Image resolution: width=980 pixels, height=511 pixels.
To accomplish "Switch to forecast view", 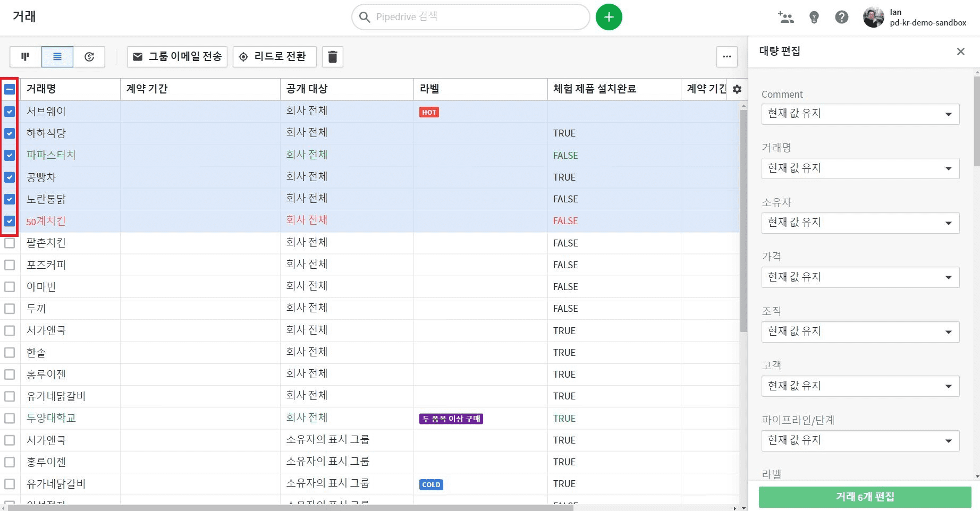I will tap(89, 57).
